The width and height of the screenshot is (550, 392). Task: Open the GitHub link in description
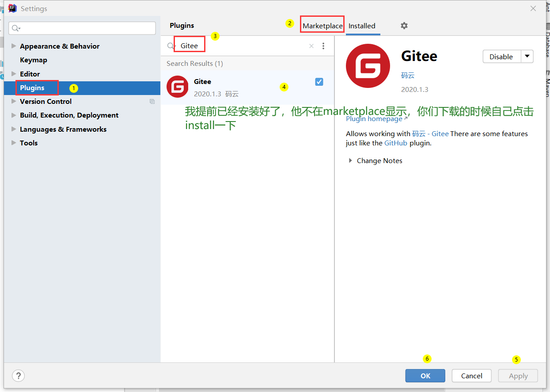396,143
